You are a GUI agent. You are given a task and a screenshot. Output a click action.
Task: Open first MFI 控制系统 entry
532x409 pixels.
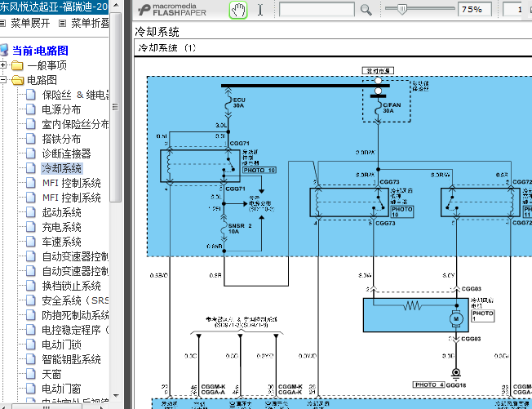[x=71, y=183]
